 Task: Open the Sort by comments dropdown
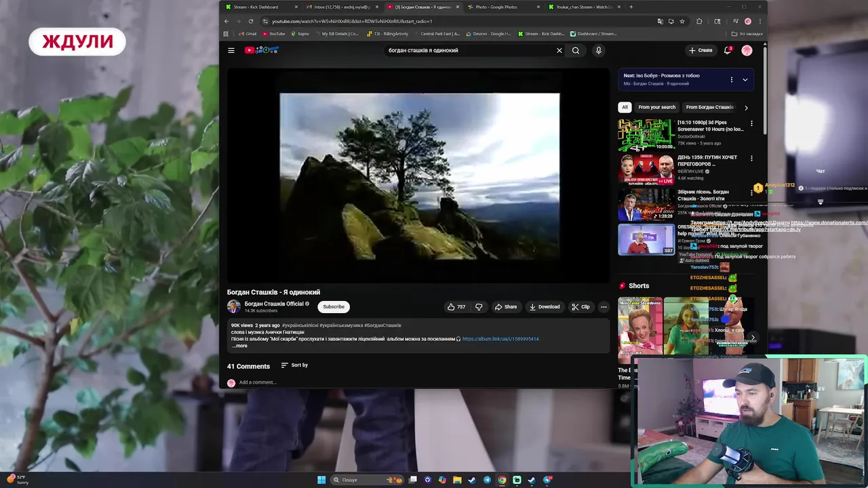coord(294,365)
